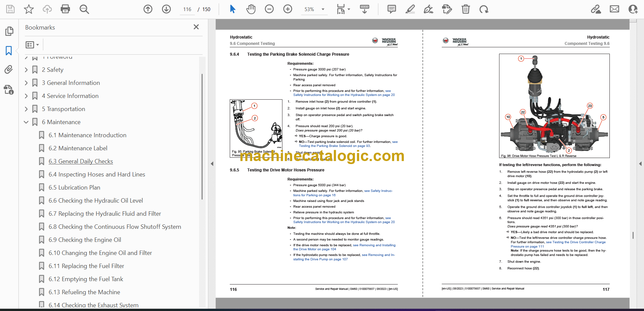Open the sign document tool

428,9
